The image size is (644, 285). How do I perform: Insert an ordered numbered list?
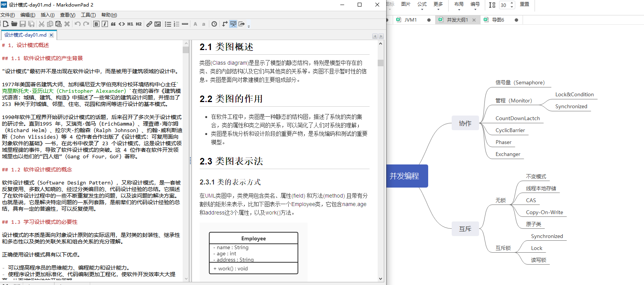pos(177,24)
